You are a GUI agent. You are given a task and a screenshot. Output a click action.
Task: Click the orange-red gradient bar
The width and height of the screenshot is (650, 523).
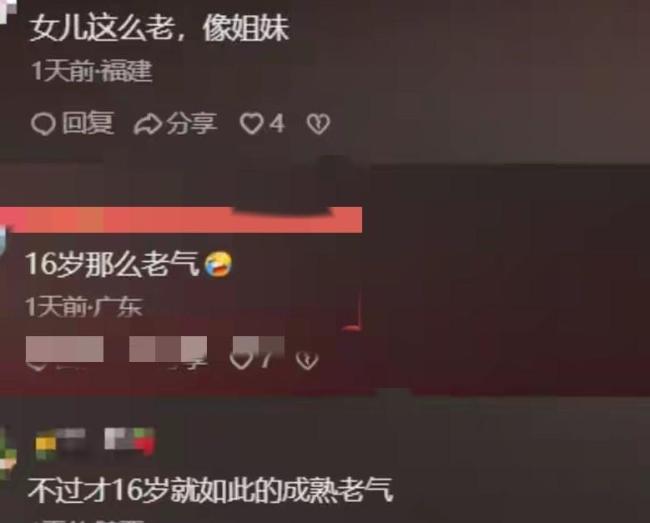tap(181, 219)
